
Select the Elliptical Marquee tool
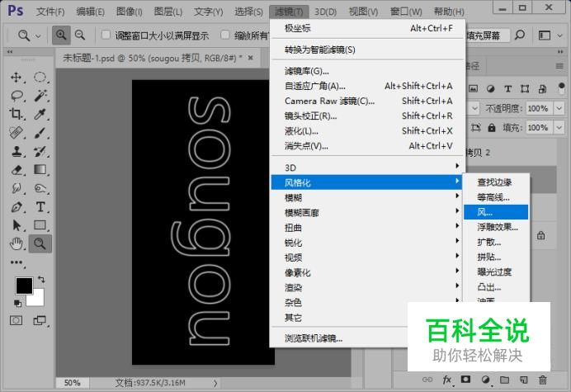40,78
